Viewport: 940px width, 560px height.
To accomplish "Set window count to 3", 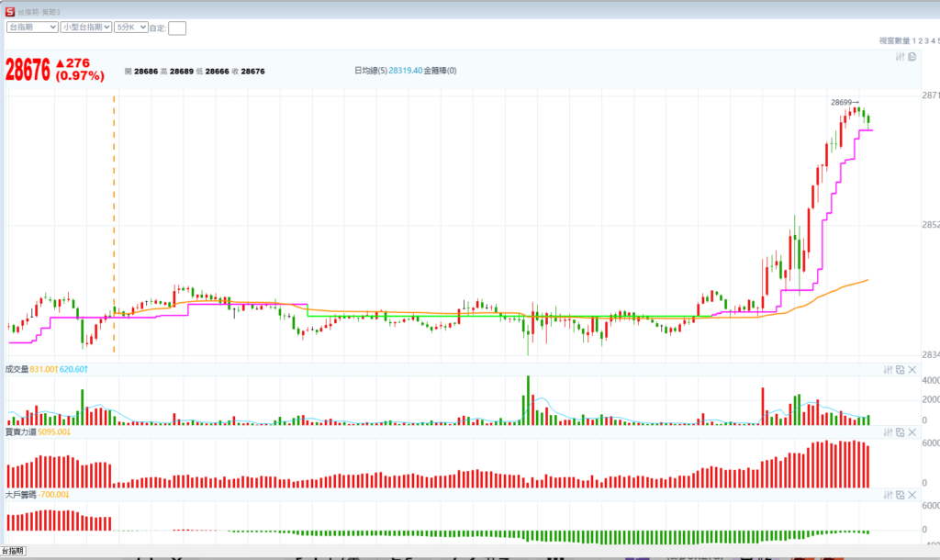I will (928, 40).
